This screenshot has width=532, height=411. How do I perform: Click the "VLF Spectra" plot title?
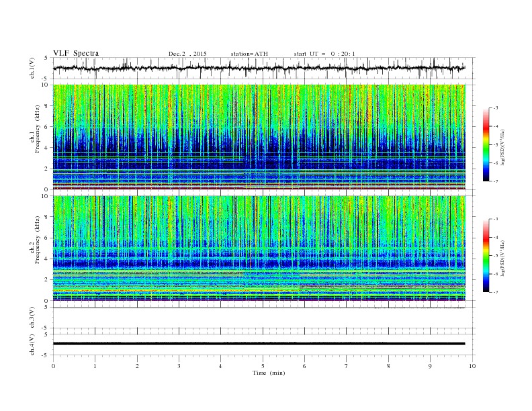pos(76,53)
